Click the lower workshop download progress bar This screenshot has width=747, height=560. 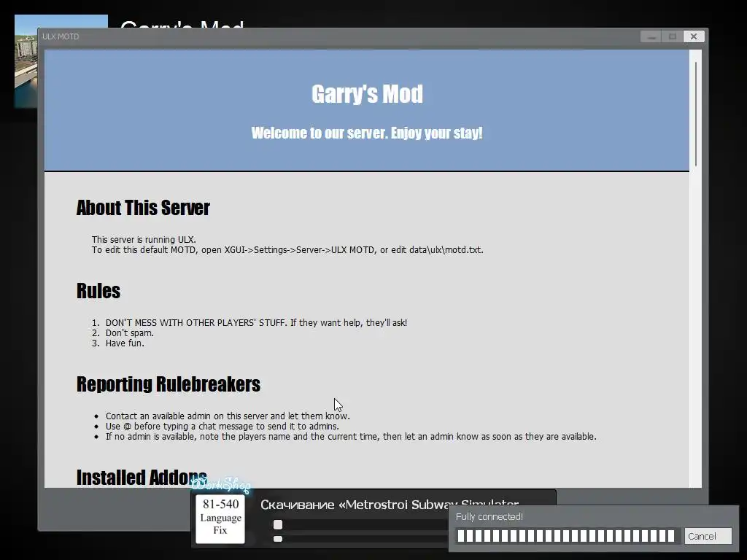tap(360, 539)
